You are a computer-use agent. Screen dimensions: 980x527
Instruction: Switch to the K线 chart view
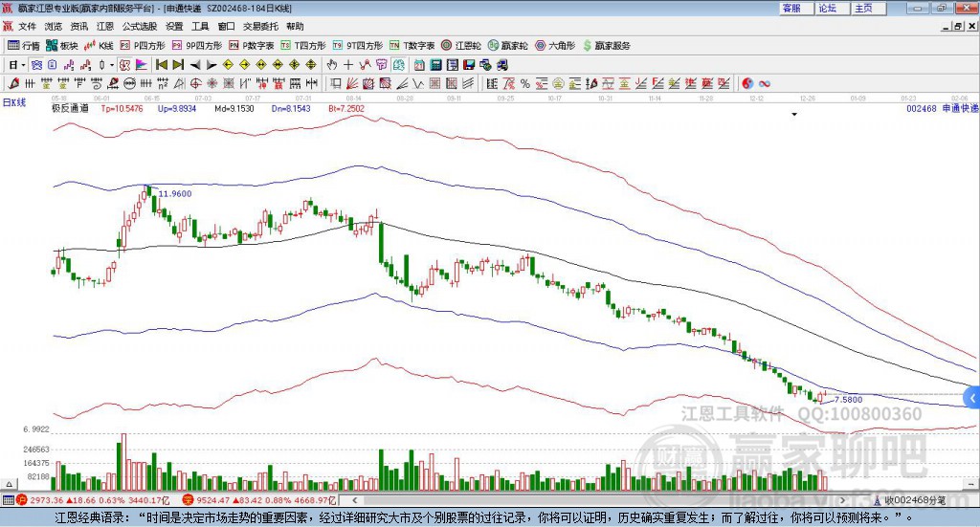point(99,46)
